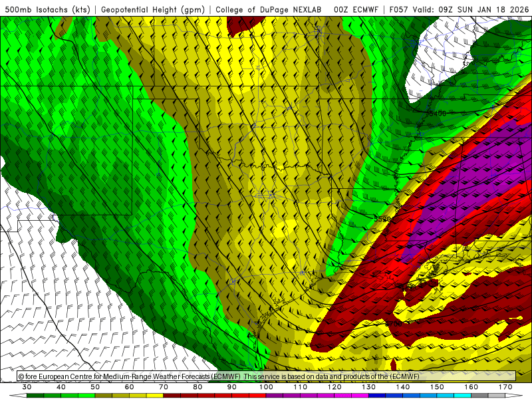
Task: Click the 70 value on the color scale
Action: [x=164, y=387]
